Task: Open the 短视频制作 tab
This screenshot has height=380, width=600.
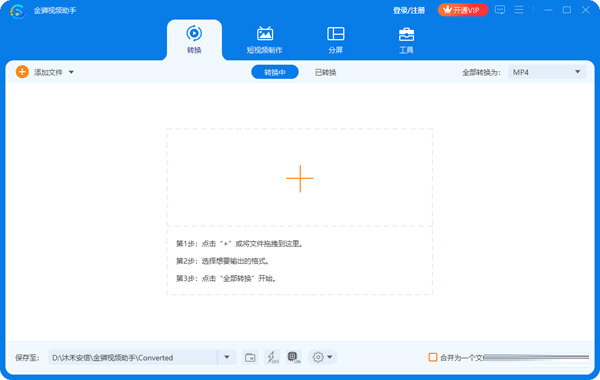Action: click(x=264, y=40)
